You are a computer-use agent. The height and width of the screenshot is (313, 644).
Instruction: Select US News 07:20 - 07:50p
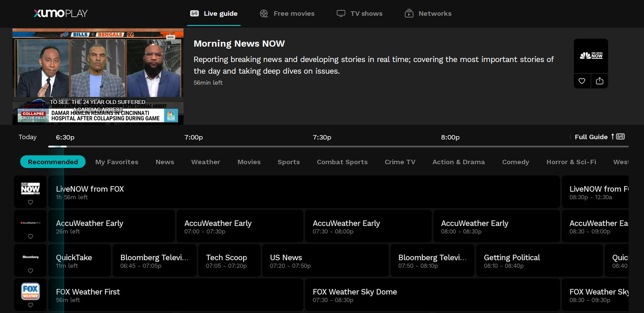point(326,261)
